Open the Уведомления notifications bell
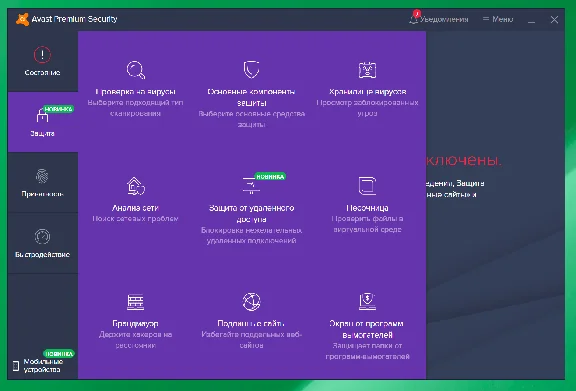The image size is (576, 391). click(x=414, y=19)
